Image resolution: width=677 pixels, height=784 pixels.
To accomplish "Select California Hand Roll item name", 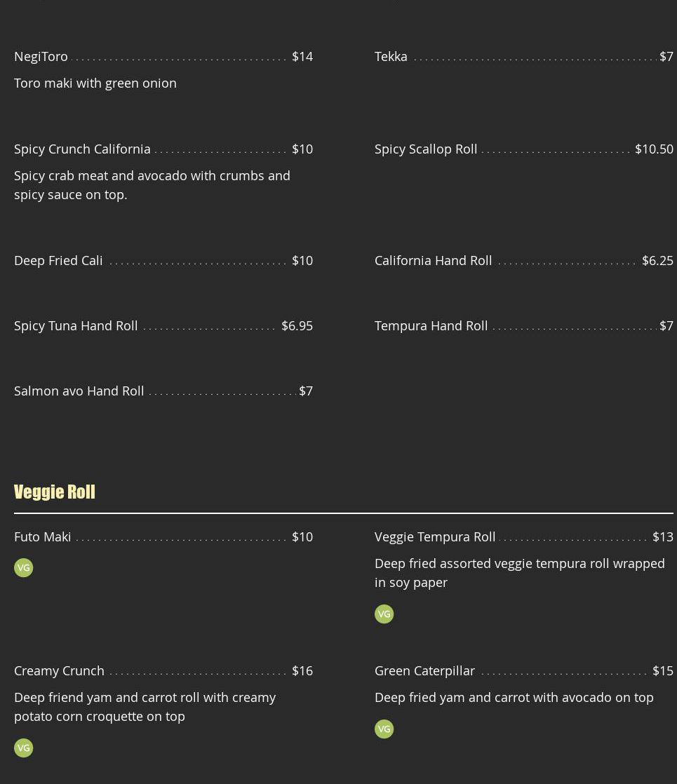I will [x=433, y=260].
